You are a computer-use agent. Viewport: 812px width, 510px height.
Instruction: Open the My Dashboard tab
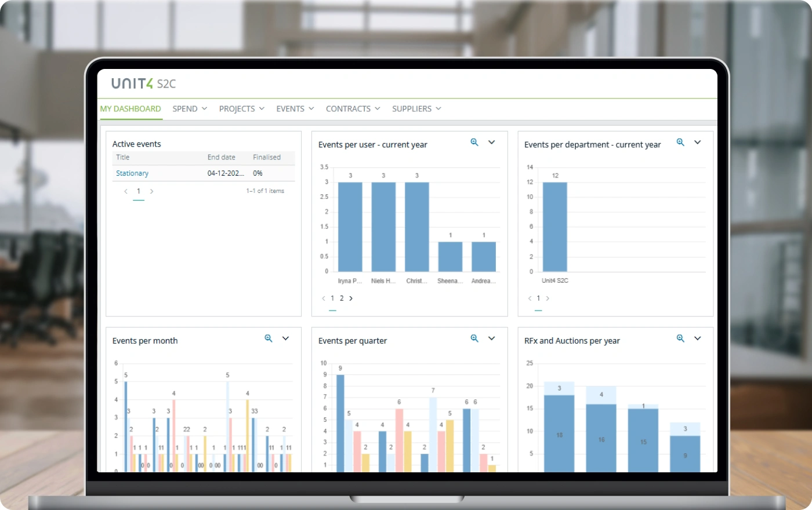pos(130,108)
